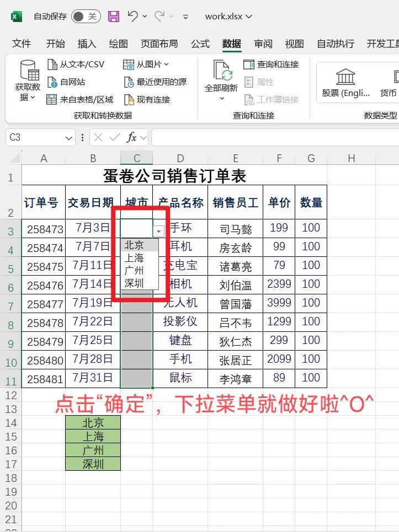Click order number cell 258476

point(44,285)
